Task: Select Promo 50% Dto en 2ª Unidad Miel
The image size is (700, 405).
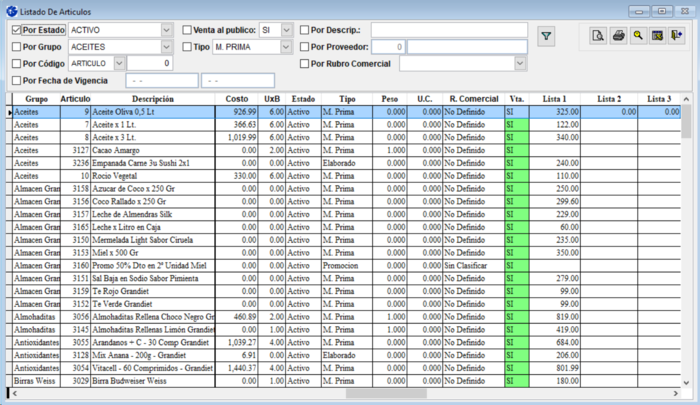Action: tap(344, 266)
